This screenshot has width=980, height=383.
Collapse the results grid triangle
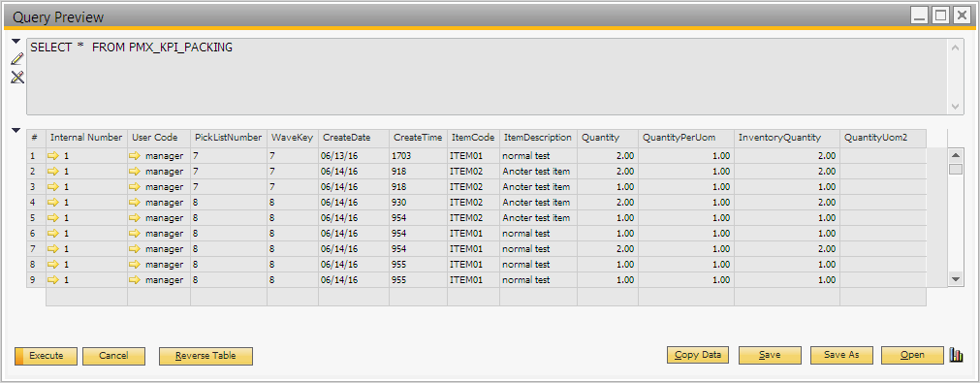coord(16,131)
